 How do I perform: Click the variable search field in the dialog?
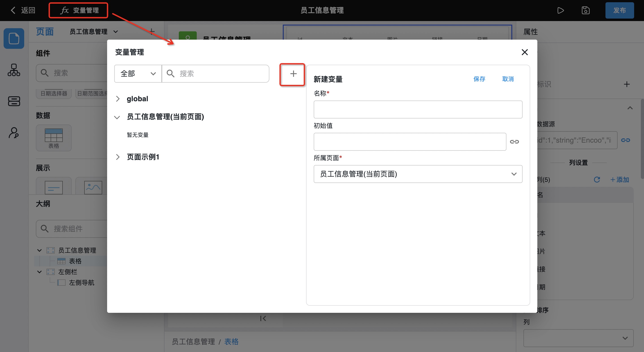[216, 74]
